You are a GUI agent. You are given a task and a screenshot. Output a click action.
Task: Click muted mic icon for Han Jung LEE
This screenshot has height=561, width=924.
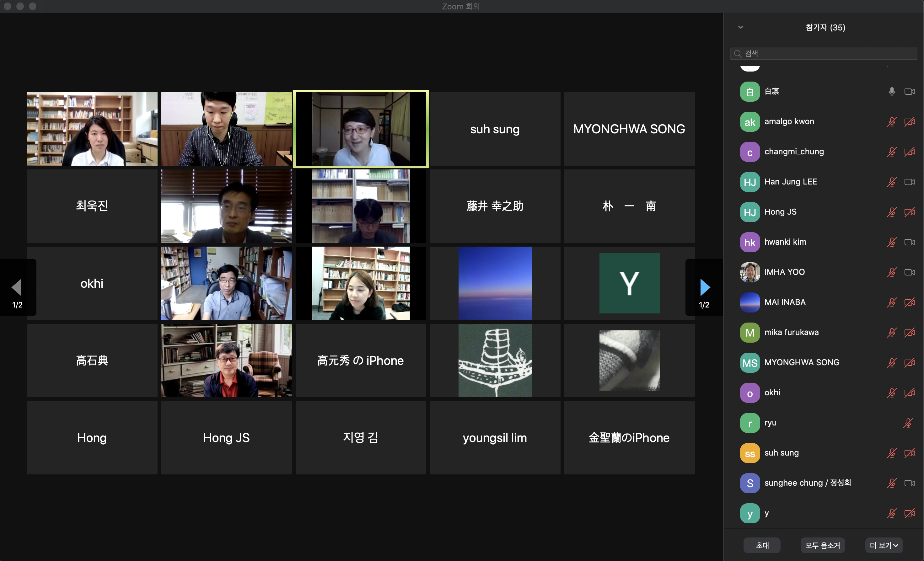pos(892,182)
